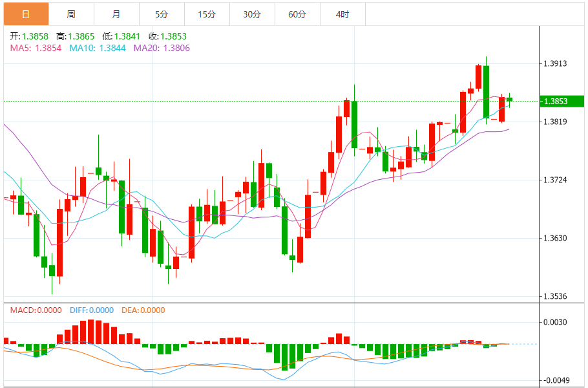The image size is (588, 388).
Task: Click the 1.3913 price axis label
Action: 556,64
